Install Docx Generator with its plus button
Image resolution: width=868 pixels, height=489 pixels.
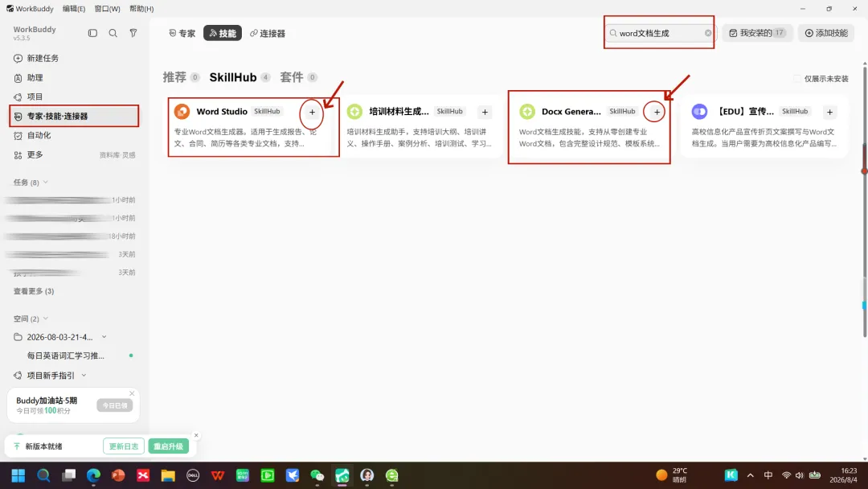tap(657, 112)
